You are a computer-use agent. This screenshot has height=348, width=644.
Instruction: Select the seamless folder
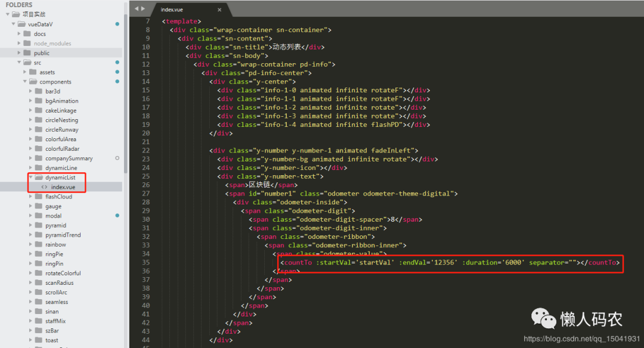point(57,302)
